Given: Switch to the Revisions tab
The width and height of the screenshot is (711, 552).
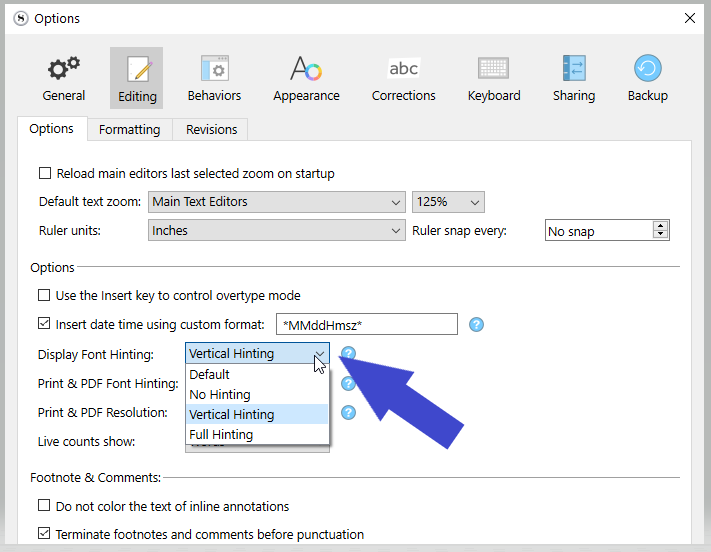Looking at the screenshot, I should tap(211, 130).
